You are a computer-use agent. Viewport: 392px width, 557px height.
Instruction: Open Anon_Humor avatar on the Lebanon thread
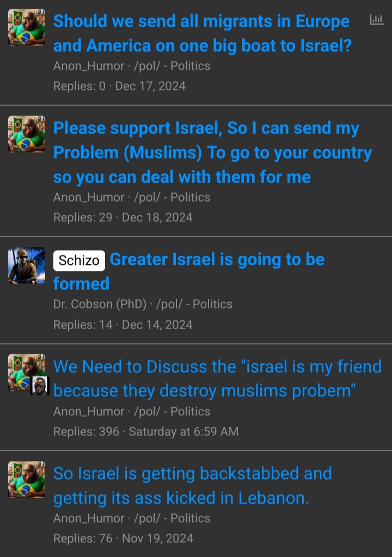[x=27, y=480]
